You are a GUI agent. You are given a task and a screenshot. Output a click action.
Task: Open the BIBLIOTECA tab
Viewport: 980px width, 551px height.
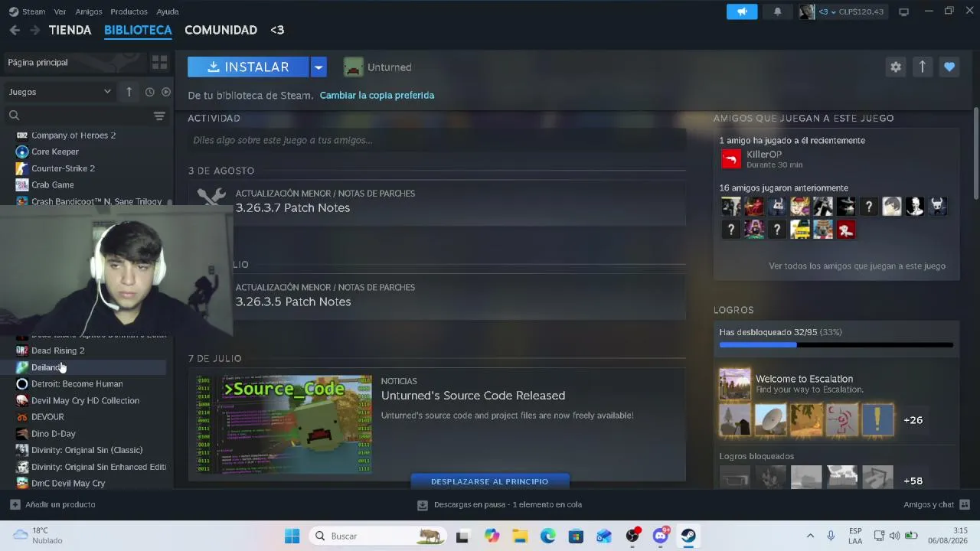[x=138, y=30]
